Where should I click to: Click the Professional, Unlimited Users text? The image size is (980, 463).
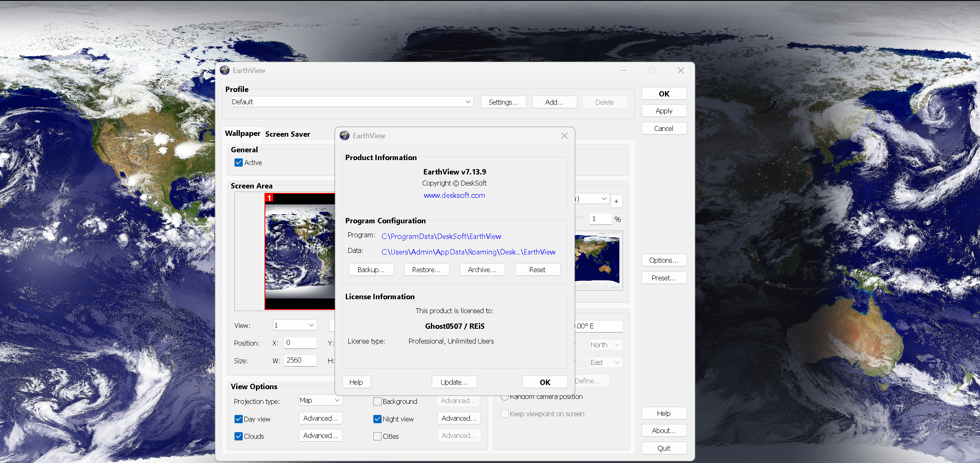pyautogui.click(x=451, y=341)
